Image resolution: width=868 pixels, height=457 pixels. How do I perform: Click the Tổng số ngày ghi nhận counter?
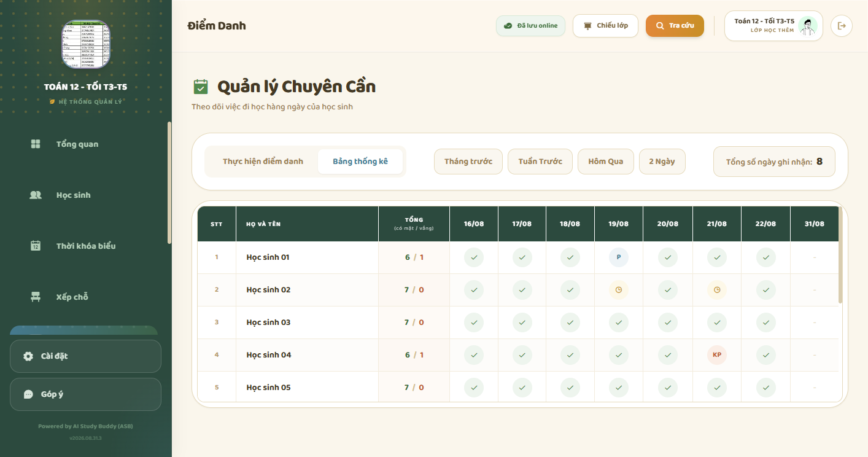(x=774, y=162)
